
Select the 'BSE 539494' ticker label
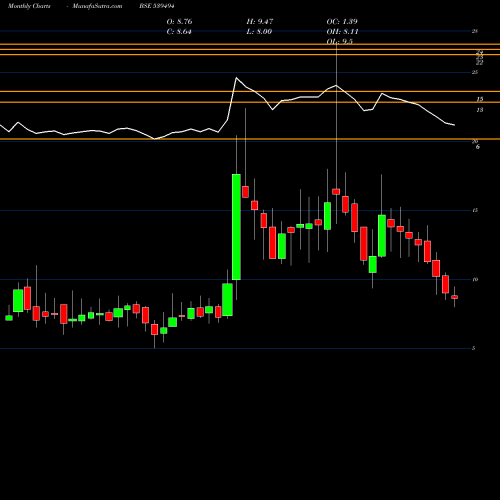coord(157,6)
